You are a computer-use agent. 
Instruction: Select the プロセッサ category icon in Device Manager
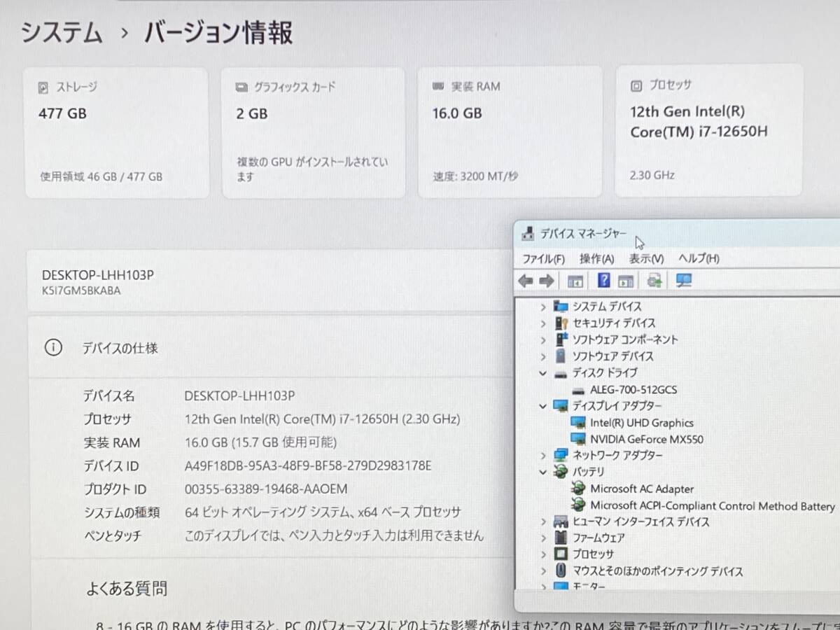pos(560,554)
